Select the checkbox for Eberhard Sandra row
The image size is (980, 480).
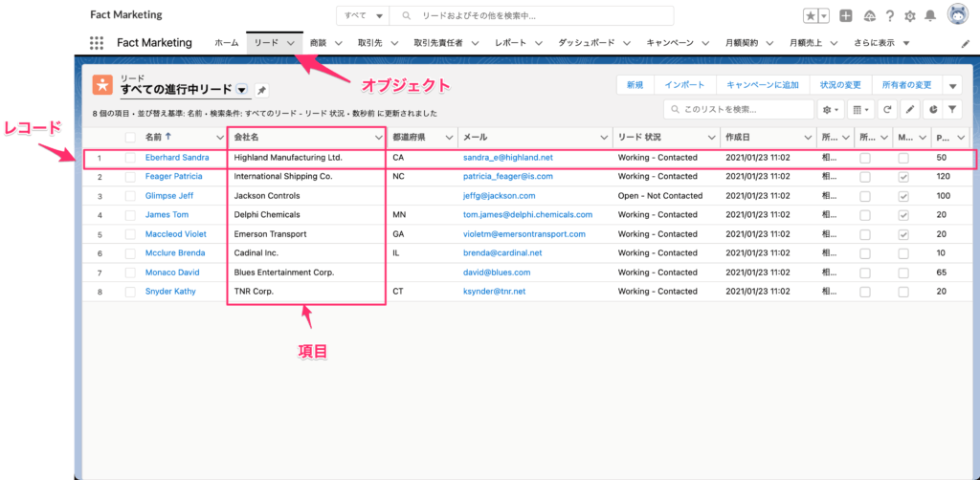pos(131,157)
